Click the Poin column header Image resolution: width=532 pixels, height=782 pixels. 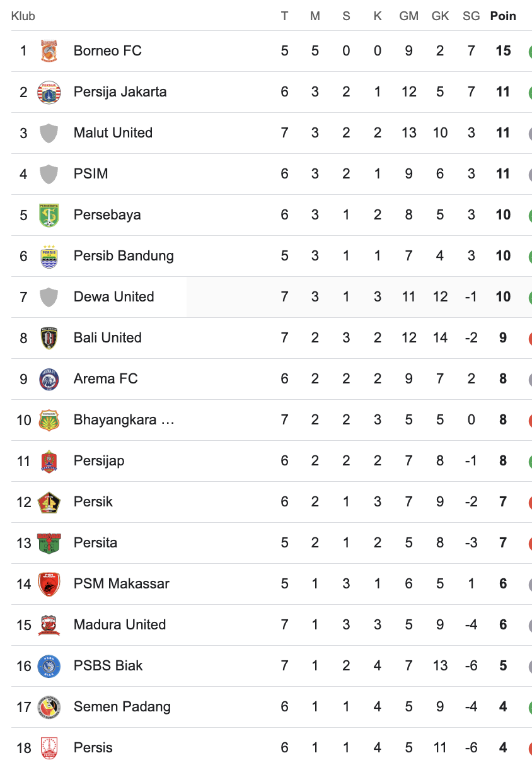[503, 16]
